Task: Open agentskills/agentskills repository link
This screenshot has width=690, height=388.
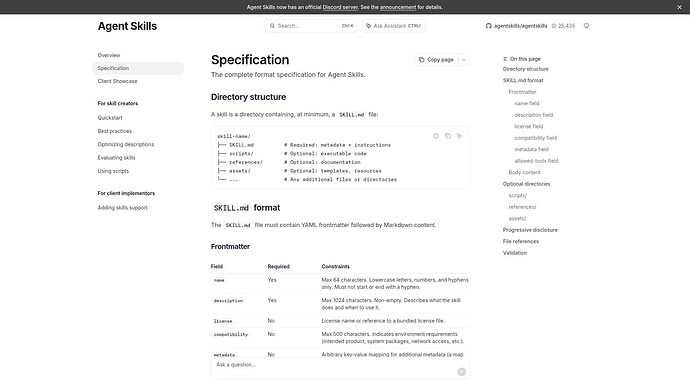Action: pyautogui.click(x=521, y=26)
